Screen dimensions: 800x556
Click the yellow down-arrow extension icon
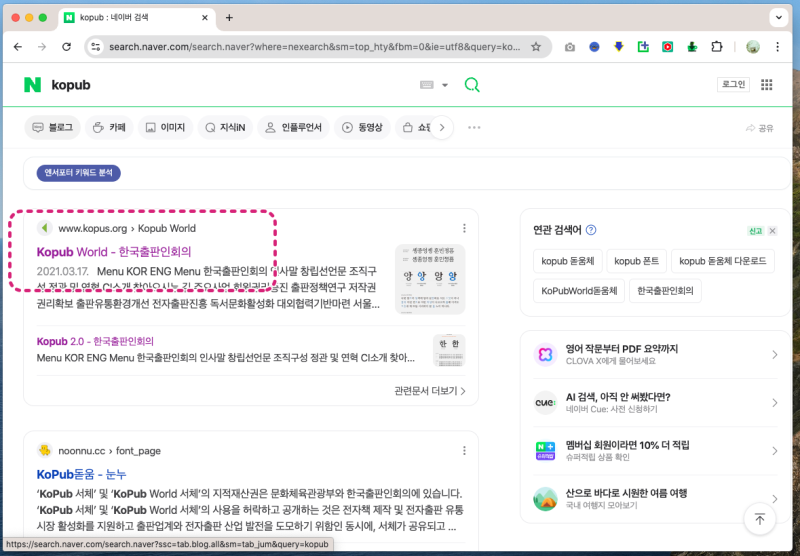pyautogui.click(x=619, y=47)
